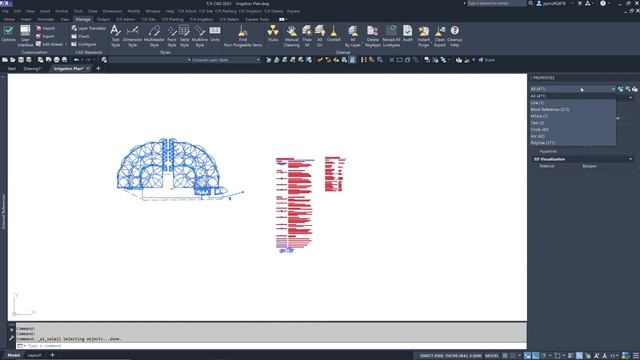The image size is (640, 360).
Task: Toggle the grid display in status bar
Action: pos(505,356)
